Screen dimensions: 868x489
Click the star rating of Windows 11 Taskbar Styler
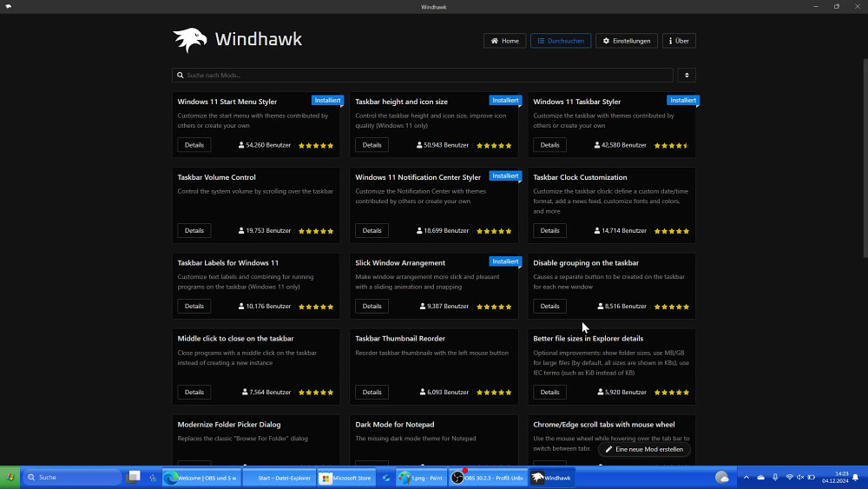(x=672, y=146)
